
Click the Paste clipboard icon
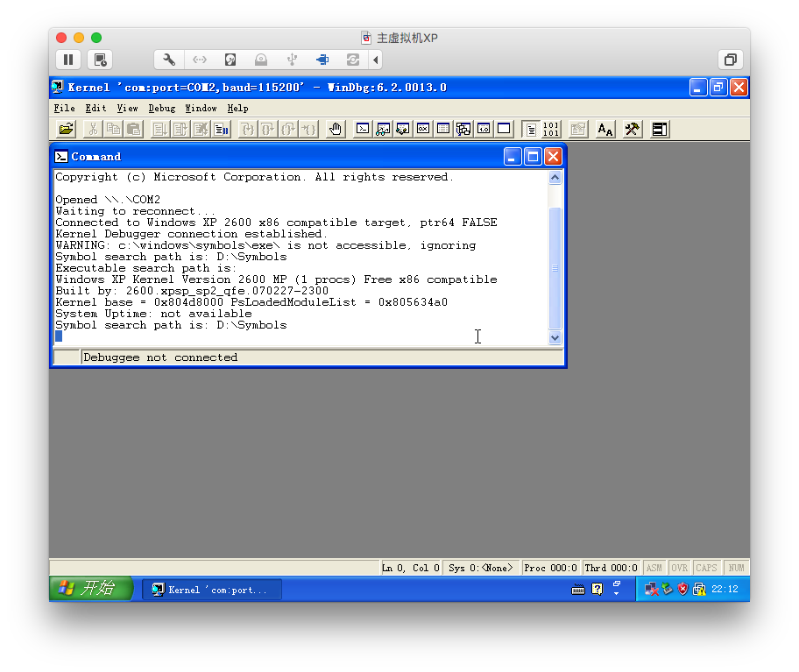(133, 130)
